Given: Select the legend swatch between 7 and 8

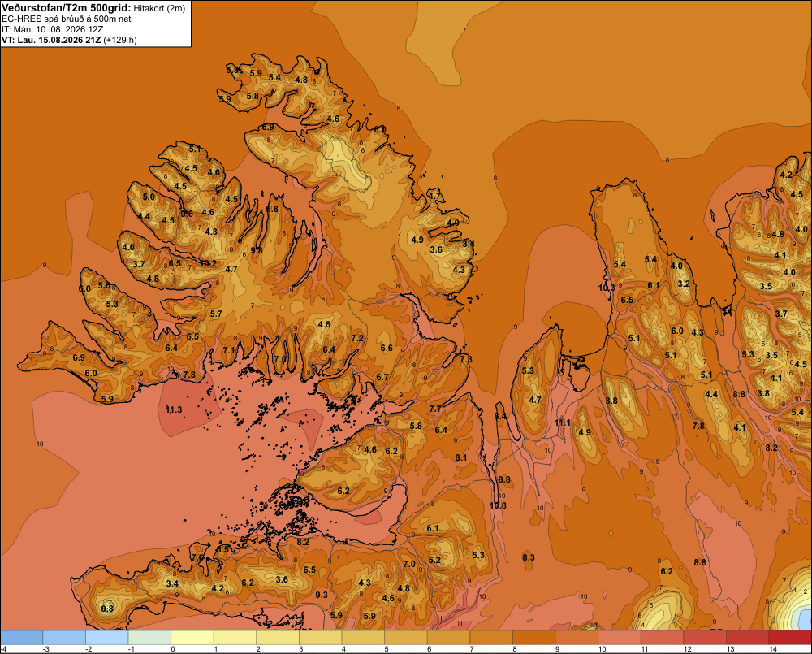Looking at the screenshot, I should tap(491, 638).
